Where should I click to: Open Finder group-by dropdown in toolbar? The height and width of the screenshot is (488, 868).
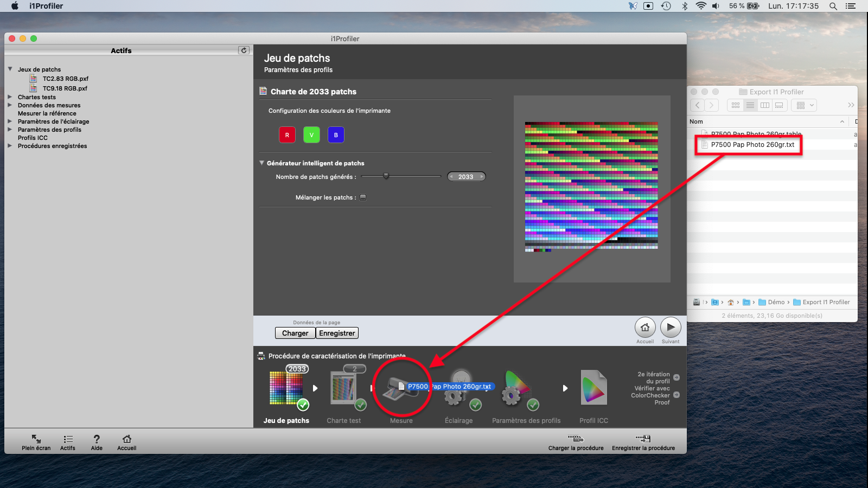click(803, 105)
